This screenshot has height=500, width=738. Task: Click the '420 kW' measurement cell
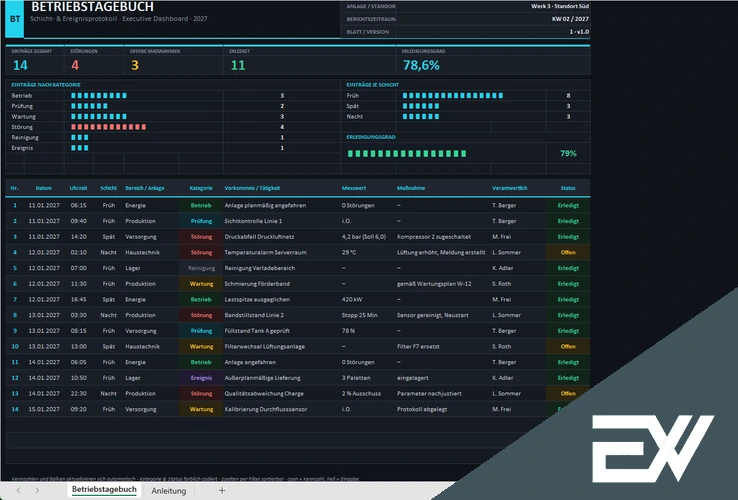pyautogui.click(x=352, y=299)
